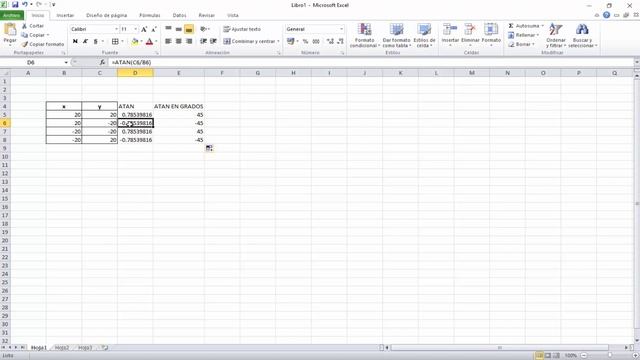Viewport: 640px width, 360px height.
Task: Switch to normal view in status bar
Action: pyautogui.click(x=539, y=356)
